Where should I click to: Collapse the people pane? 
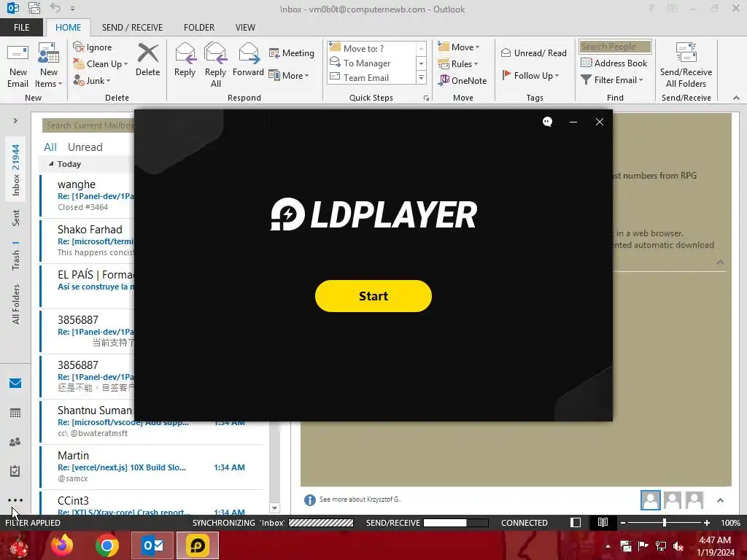(720, 500)
